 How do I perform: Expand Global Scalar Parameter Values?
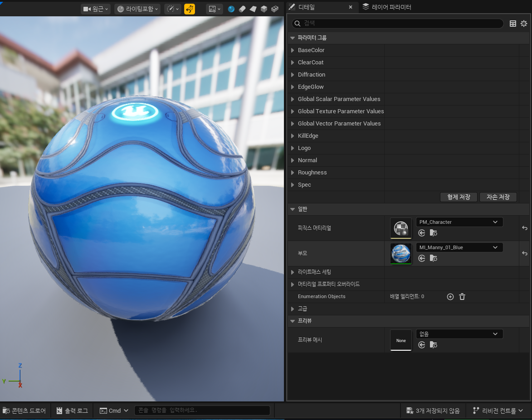(x=293, y=99)
